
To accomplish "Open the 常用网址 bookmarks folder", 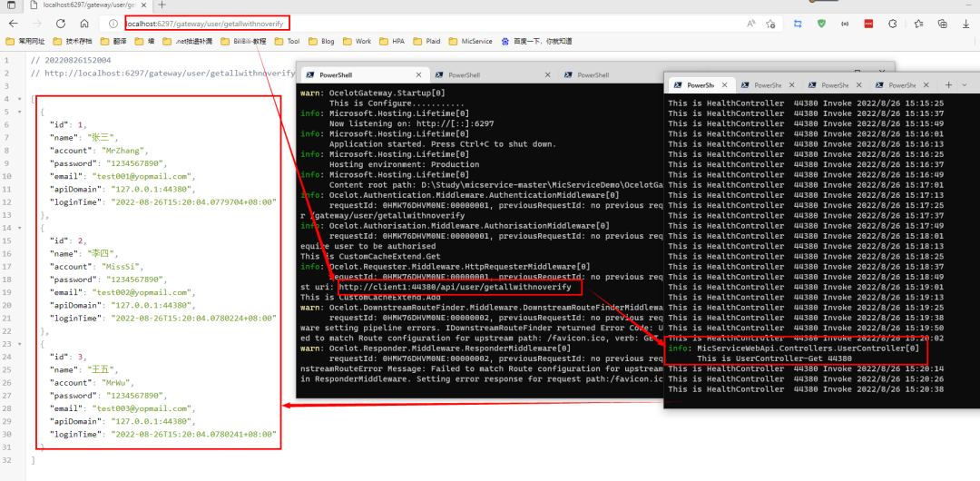I will pyautogui.click(x=25, y=41).
